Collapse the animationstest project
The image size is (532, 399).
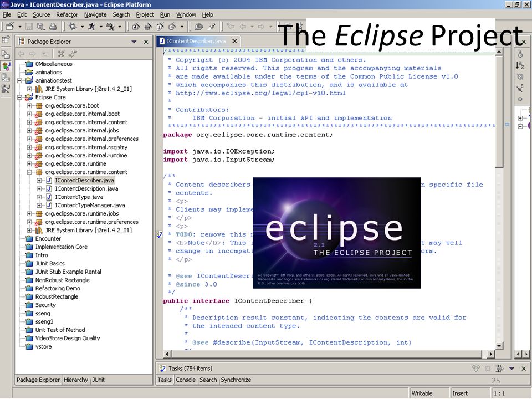(x=20, y=81)
